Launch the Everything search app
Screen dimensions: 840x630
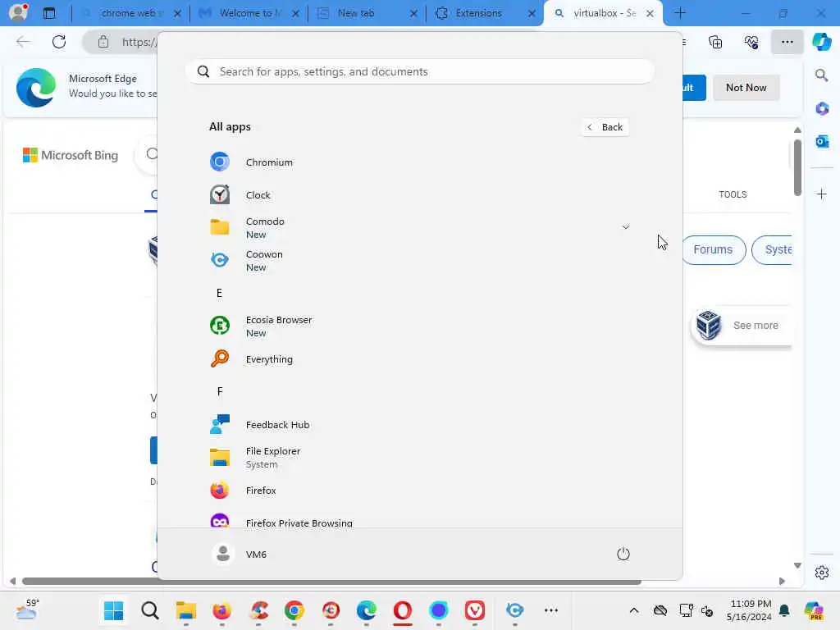[x=418, y=359]
